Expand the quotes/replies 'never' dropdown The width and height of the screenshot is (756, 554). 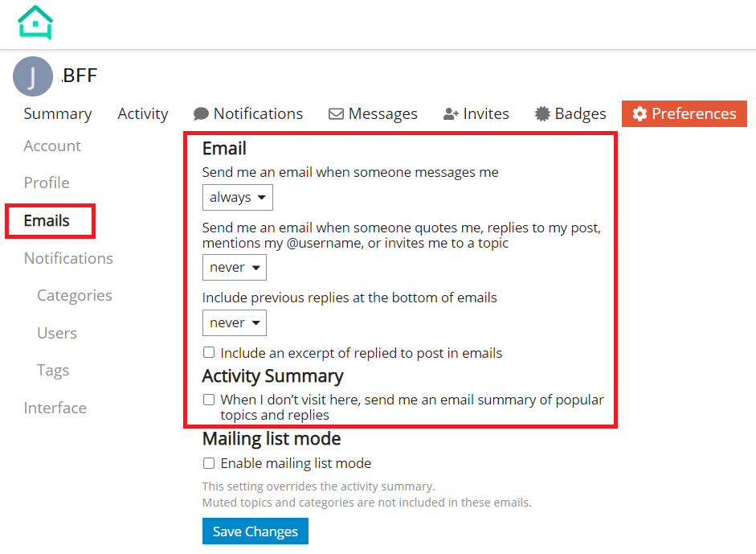[x=235, y=267]
